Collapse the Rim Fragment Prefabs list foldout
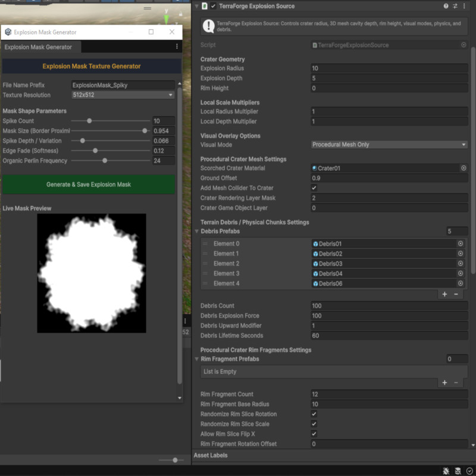This screenshot has width=476, height=476. pyautogui.click(x=196, y=359)
